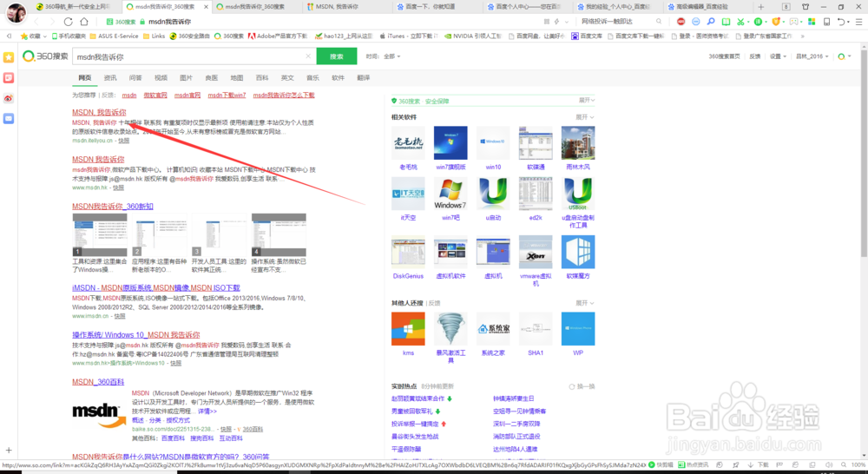Click the blue magnifier extension icon
Screen dimensions: 868x474
click(x=711, y=22)
